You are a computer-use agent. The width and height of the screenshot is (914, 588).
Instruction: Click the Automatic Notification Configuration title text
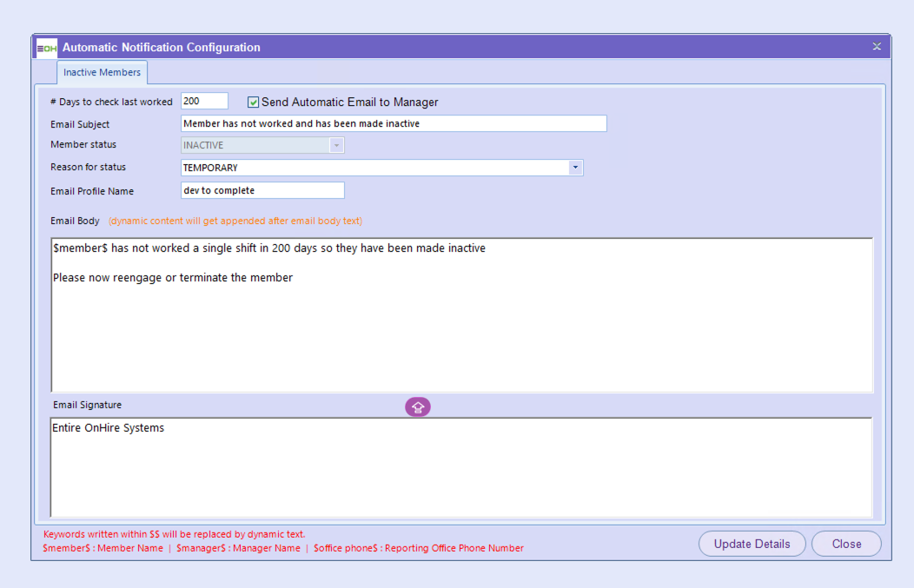[162, 48]
